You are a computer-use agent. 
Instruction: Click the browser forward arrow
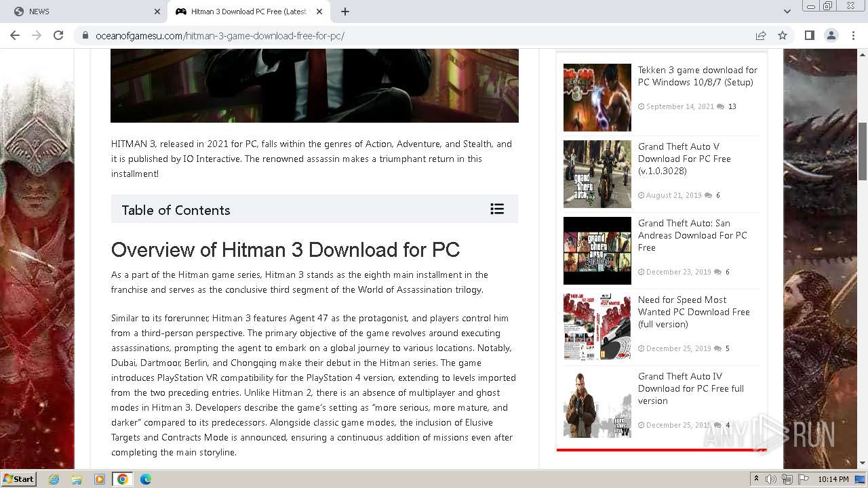point(37,35)
